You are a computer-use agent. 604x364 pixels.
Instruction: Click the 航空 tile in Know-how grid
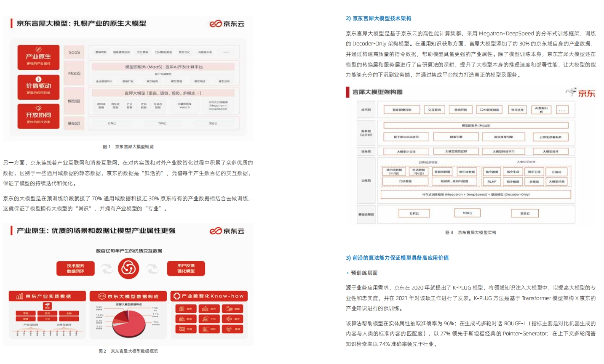pyautogui.click(x=233, y=319)
